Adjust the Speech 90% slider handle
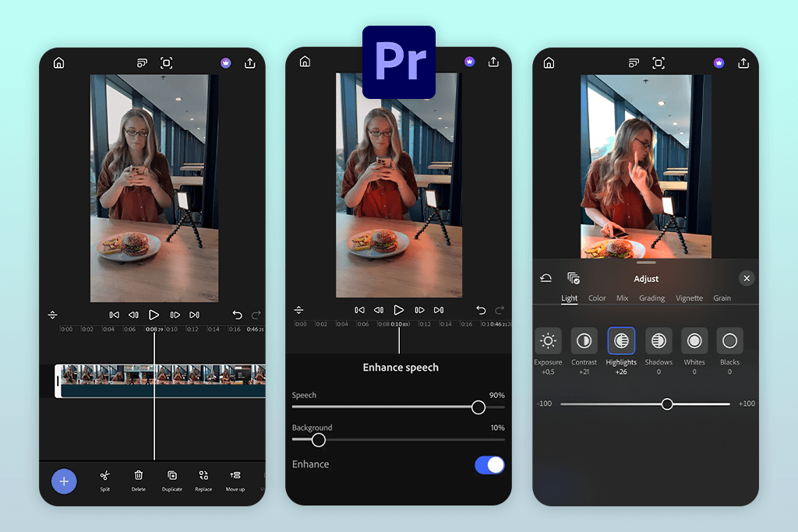798x532 pixels. (x=478, y=407)
